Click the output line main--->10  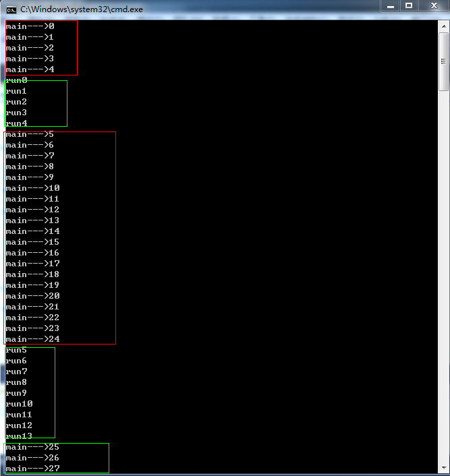tap(32, 188)
